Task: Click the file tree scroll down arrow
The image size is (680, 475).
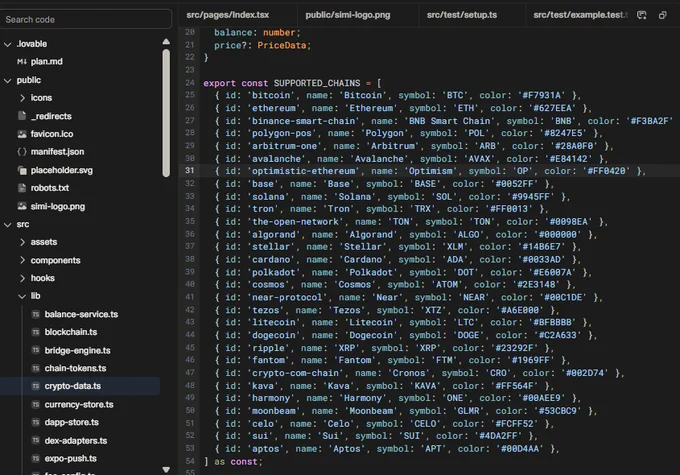Action: click(166, 469)
